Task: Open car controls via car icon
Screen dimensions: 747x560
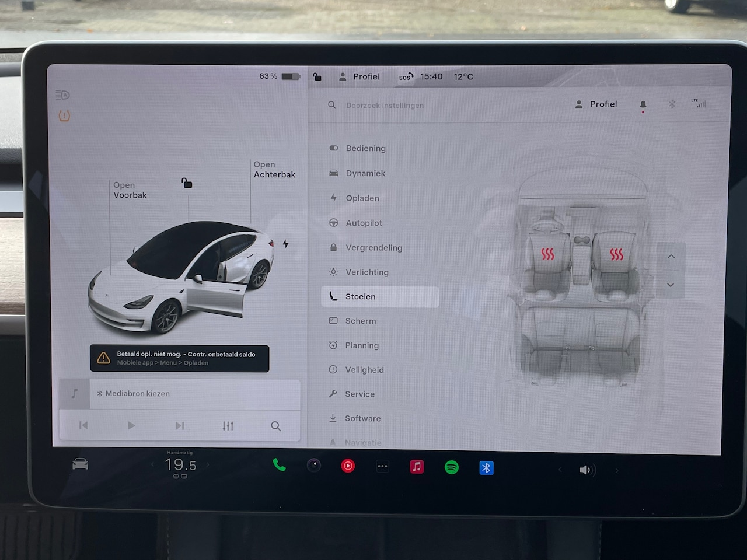Action: 80,464
